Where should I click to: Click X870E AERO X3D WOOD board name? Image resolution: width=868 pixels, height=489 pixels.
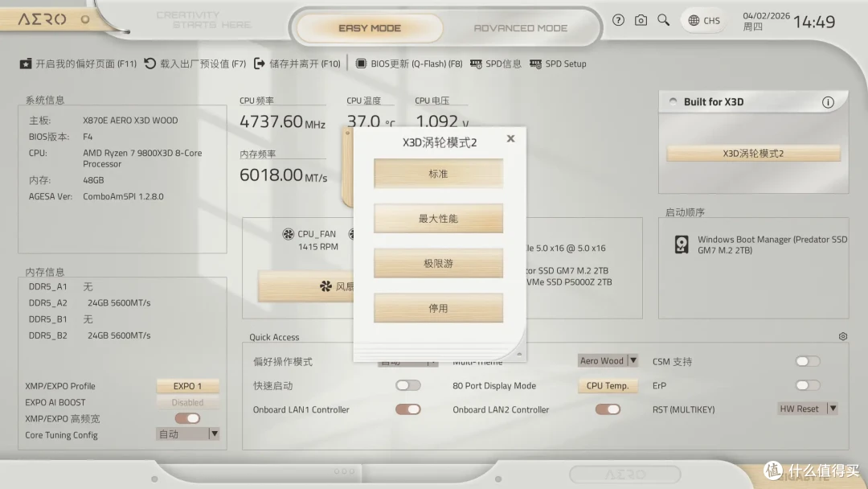(x=131, y=120)
